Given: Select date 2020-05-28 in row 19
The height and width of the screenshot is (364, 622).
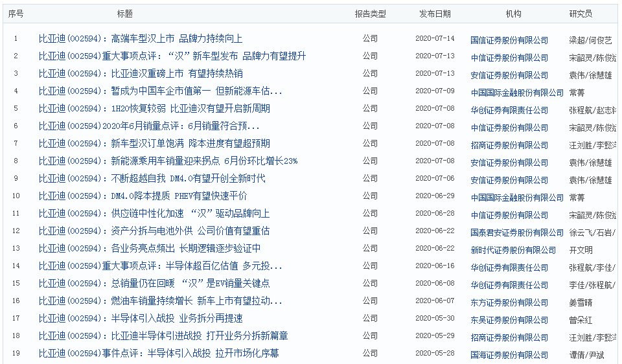Looking at the screenshot, I should [x=435, y=352].
